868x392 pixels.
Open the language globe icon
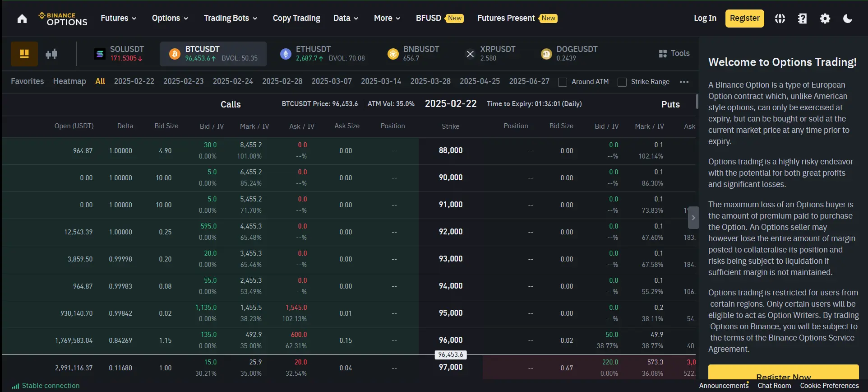(780, 19)
